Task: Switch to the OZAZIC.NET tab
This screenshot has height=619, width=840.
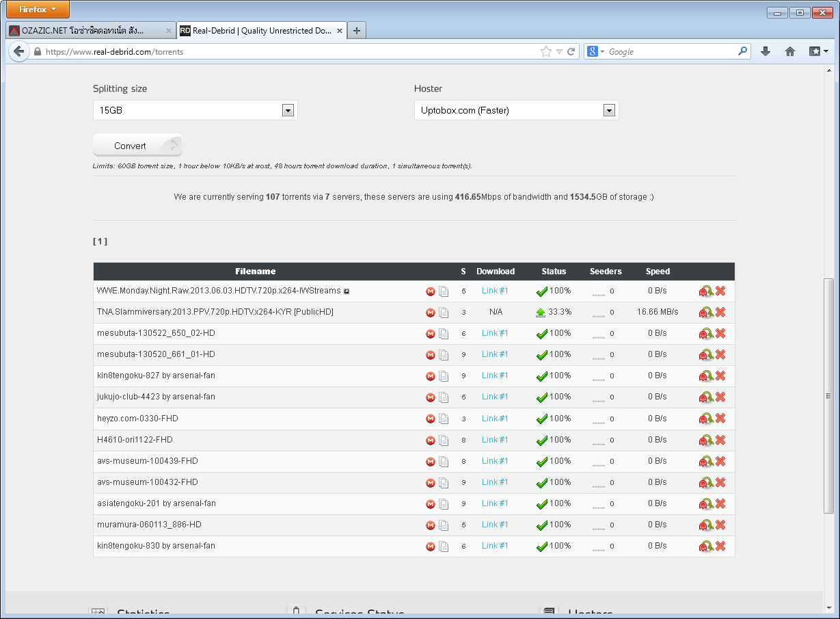Action: 91,31
